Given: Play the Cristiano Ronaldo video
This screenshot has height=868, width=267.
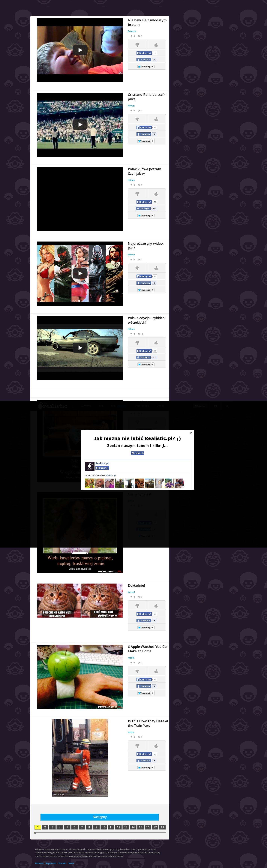Looking at the screenshot, I should 80,124.
